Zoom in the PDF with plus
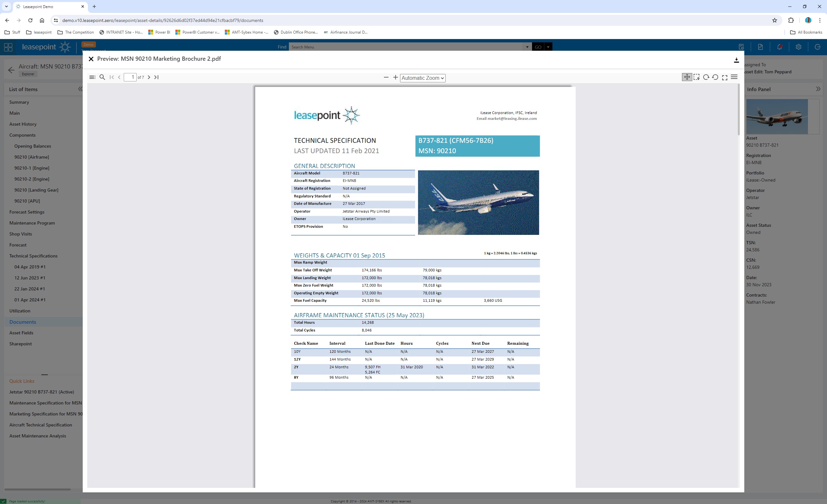Viewport: 827px width, 504px height. (x=395, y=77)
